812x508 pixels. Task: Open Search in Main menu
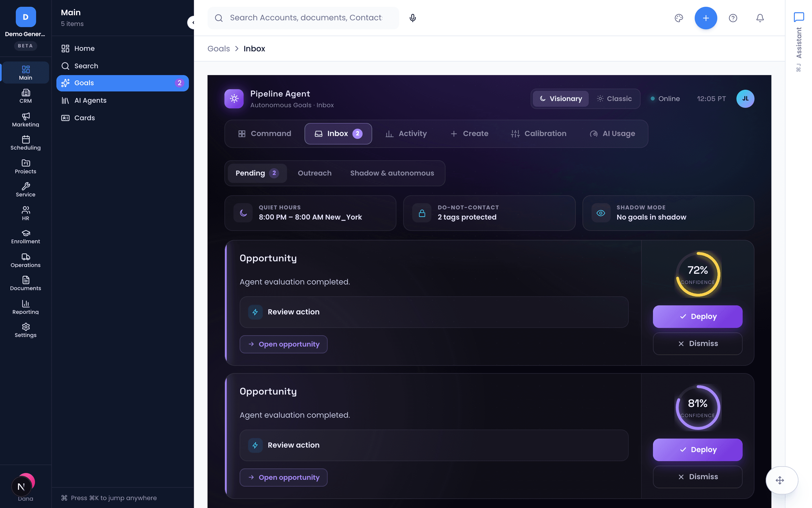(122, 66)
